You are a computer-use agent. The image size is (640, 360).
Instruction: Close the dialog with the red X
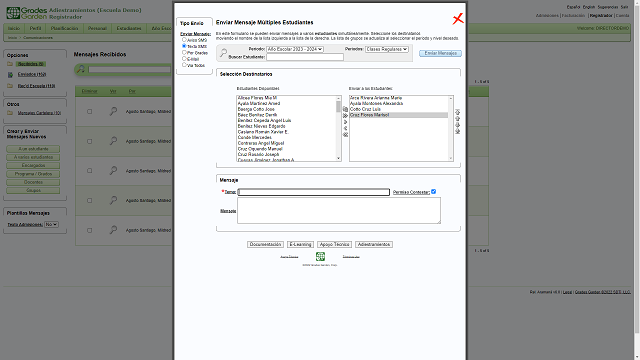[458, 19]
